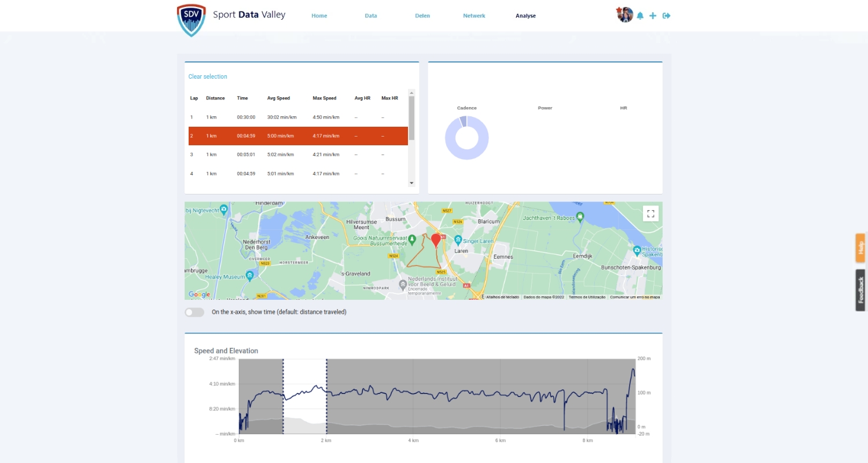Click Comunicar um erro no mapa link

click(635, 297)
